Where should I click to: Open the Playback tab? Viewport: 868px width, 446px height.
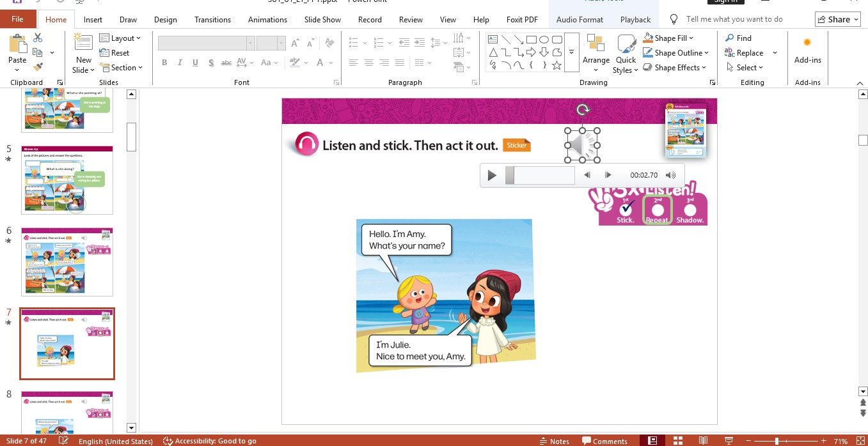coord(635,20)
